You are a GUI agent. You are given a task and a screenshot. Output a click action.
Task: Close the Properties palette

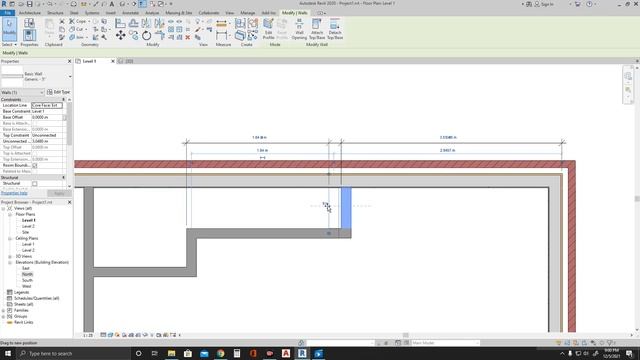click(x=69, y=61)
